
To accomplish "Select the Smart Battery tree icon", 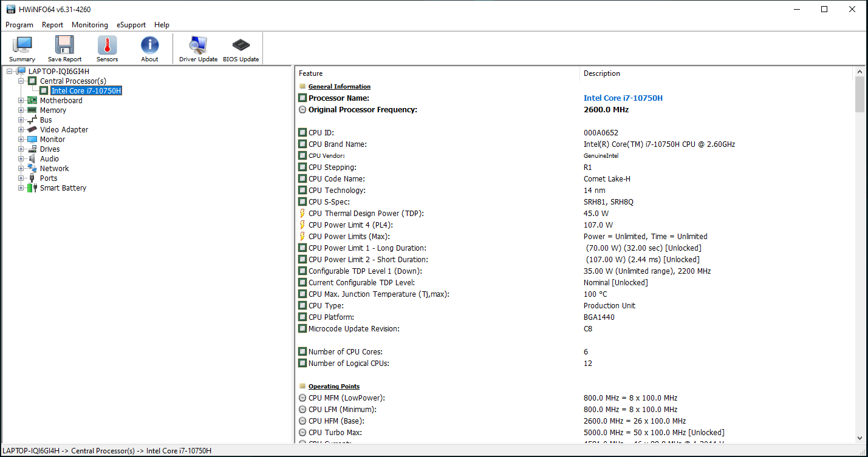I will tap(32, 188).
